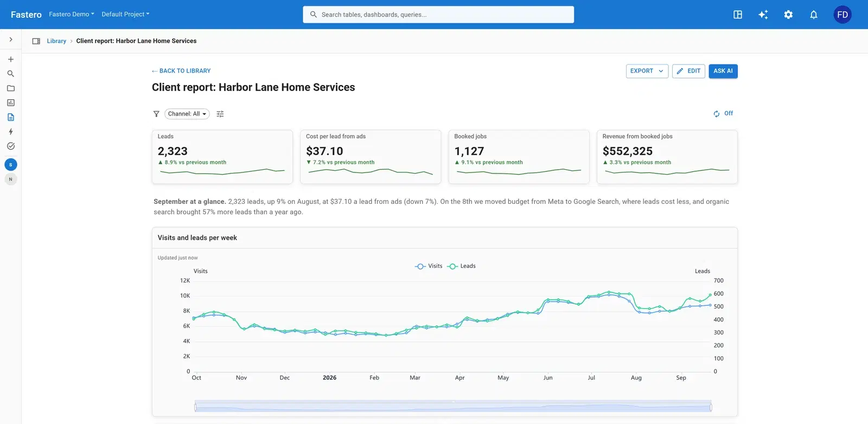Open the Export dropdown
The image size is (868, 424).
647,71
